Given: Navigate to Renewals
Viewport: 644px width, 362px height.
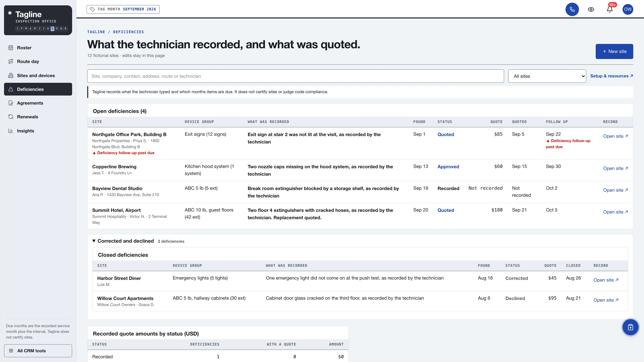Looking at the screenshot, I should coord(38,117).
